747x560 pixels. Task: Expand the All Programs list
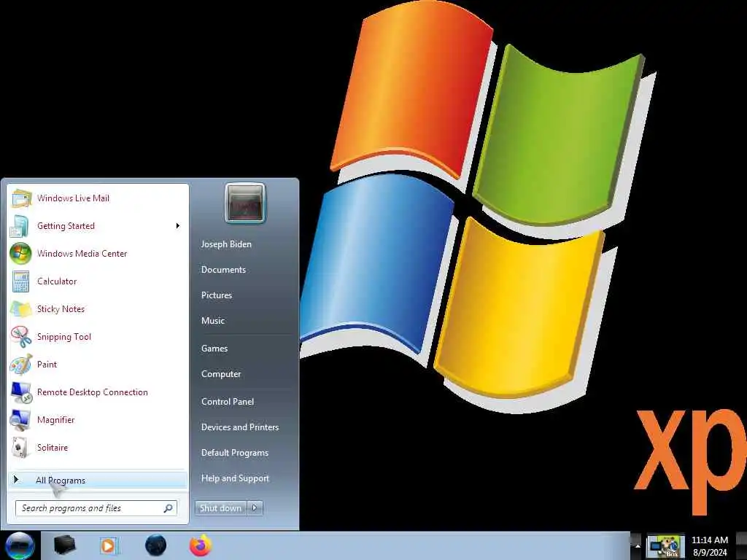pos(98,480)
